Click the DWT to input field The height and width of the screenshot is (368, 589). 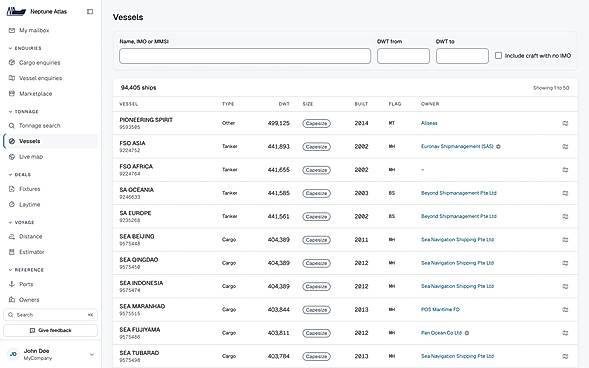pyautogui.click(x=462, y=56)
